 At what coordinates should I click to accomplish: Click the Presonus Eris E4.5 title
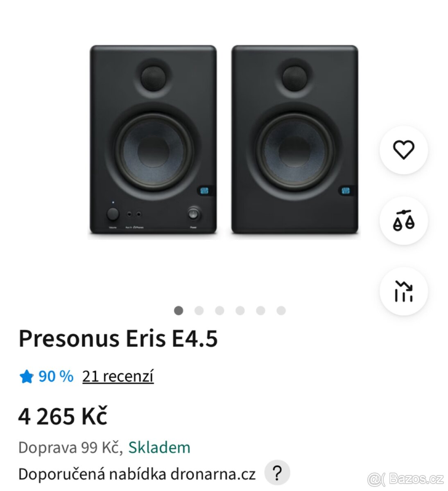point(118,339)
